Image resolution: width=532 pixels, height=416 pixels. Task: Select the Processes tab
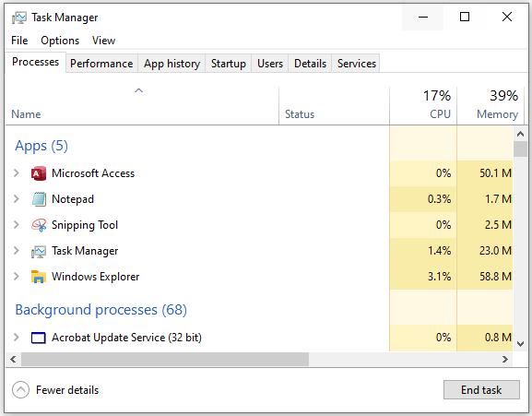(36, 62)
